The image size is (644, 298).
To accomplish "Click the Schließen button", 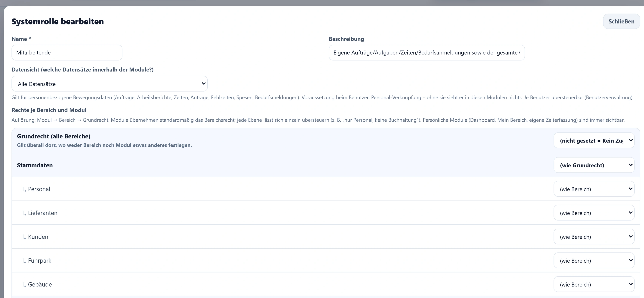I will pyautogui.click(x=621, y=21).
